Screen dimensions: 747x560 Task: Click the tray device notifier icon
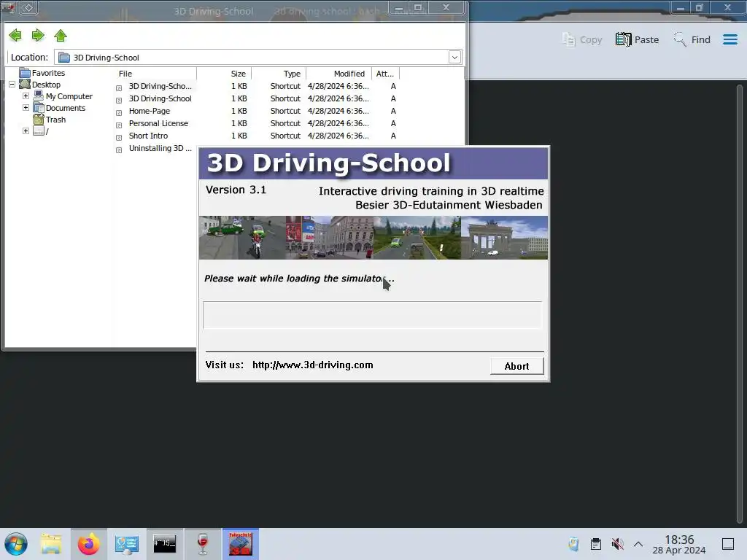tap(573, 544)
